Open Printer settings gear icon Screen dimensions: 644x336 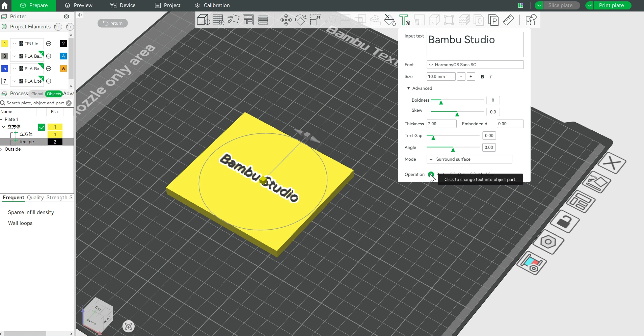point(66,17)
